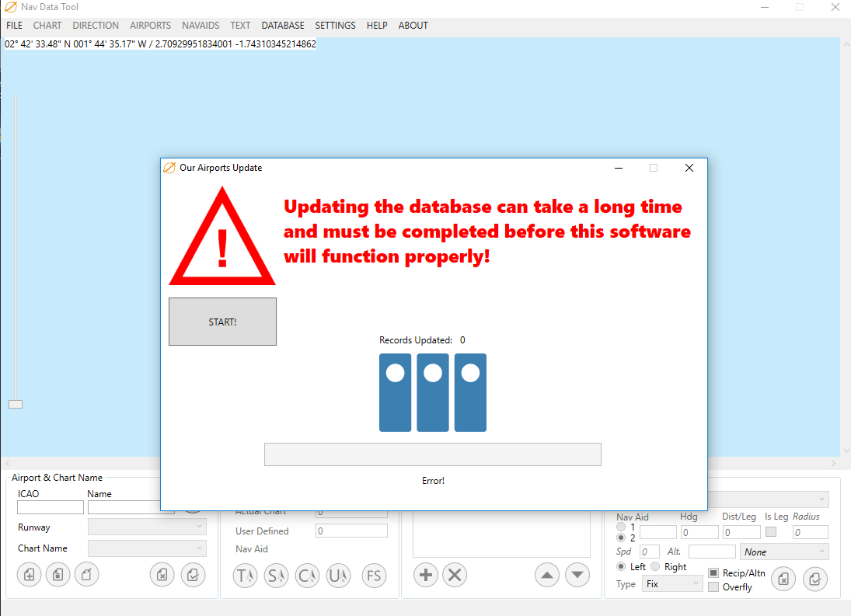Expand the Chart Name dropdown
This screenshot has height=616, width=851.
pos(147,548)
